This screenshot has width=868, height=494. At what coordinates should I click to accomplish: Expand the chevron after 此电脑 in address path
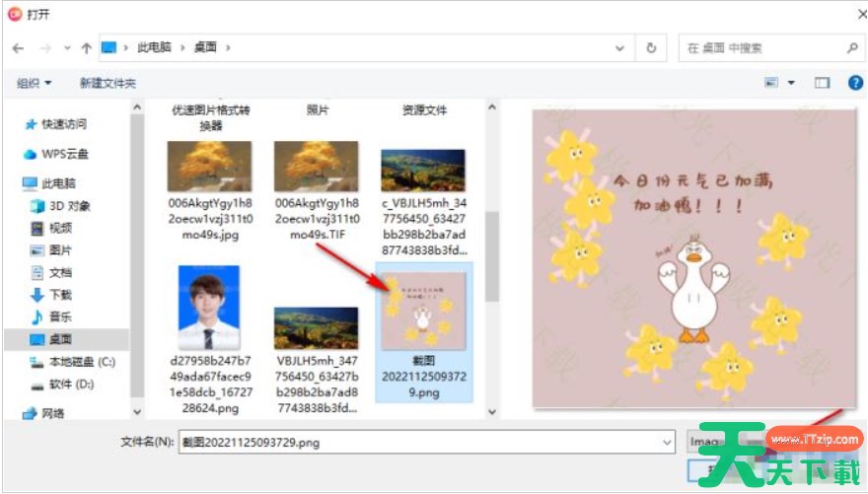point(182,48)
